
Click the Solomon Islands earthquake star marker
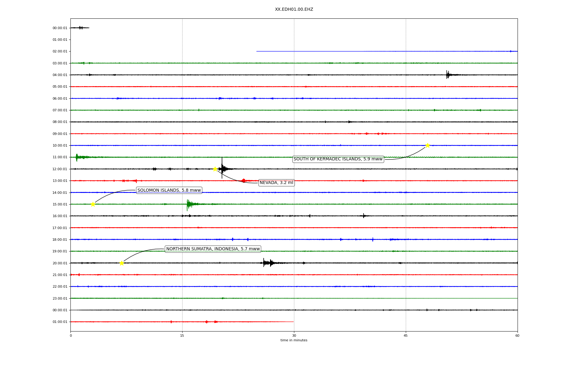coord(93,204)
